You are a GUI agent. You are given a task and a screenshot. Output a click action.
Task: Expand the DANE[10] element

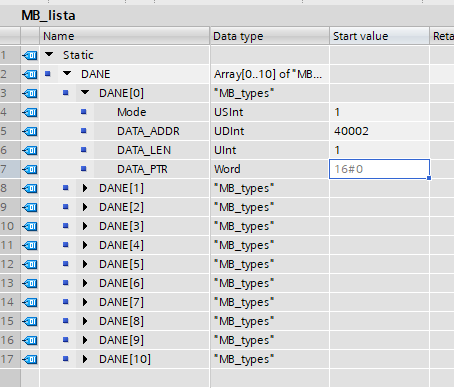click(85, 359)
